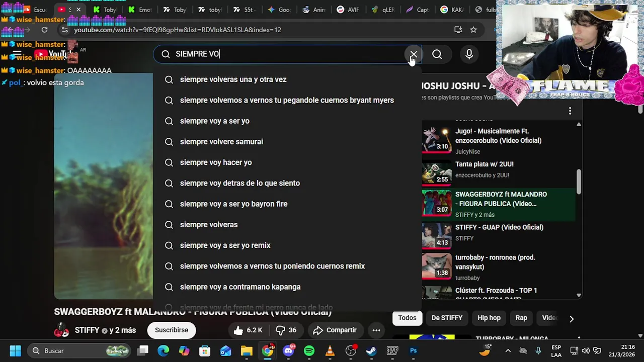Screen dimensions: 644x362
Task: Choose suggestion "siempre volvere samurai"
Action: (x=287, y=142)
